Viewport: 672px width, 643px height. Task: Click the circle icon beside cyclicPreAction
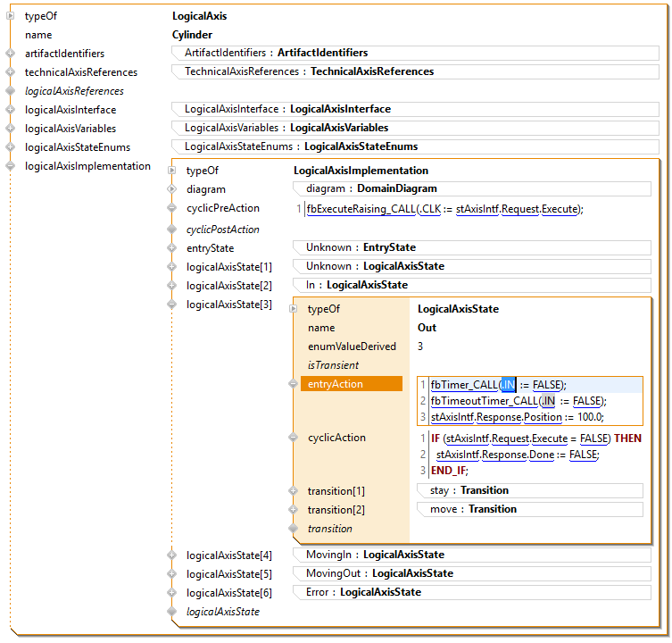[x=172, y=208]
